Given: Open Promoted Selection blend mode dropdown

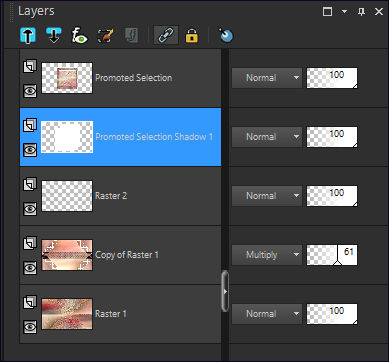Looking at the screenshot, I should 267,78.
